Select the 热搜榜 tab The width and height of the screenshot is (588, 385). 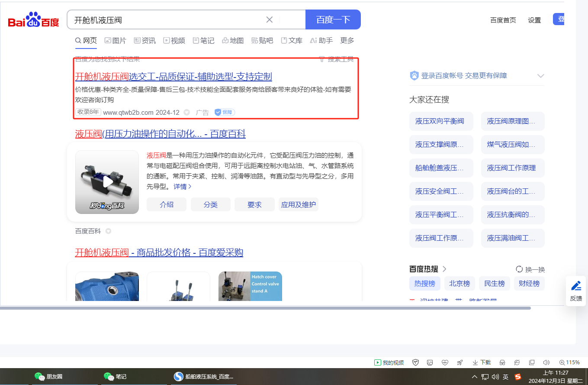click(x=425, y=284)
